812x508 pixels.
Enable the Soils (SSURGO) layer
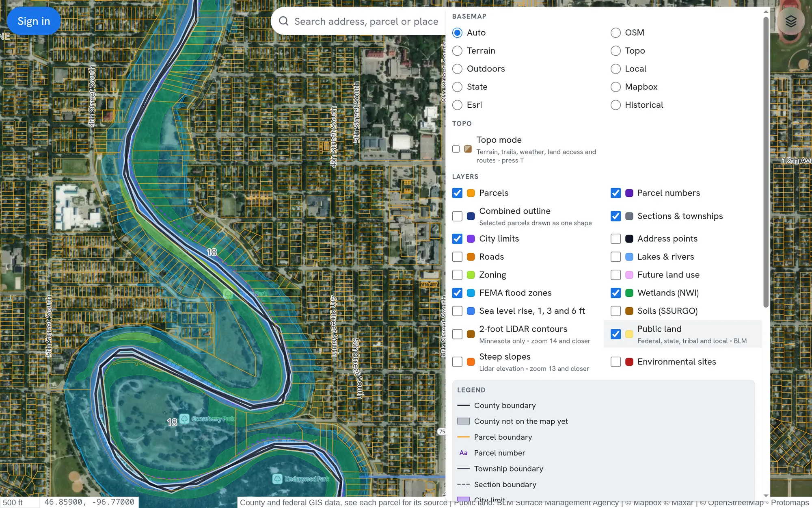click(x=615, y=311)
